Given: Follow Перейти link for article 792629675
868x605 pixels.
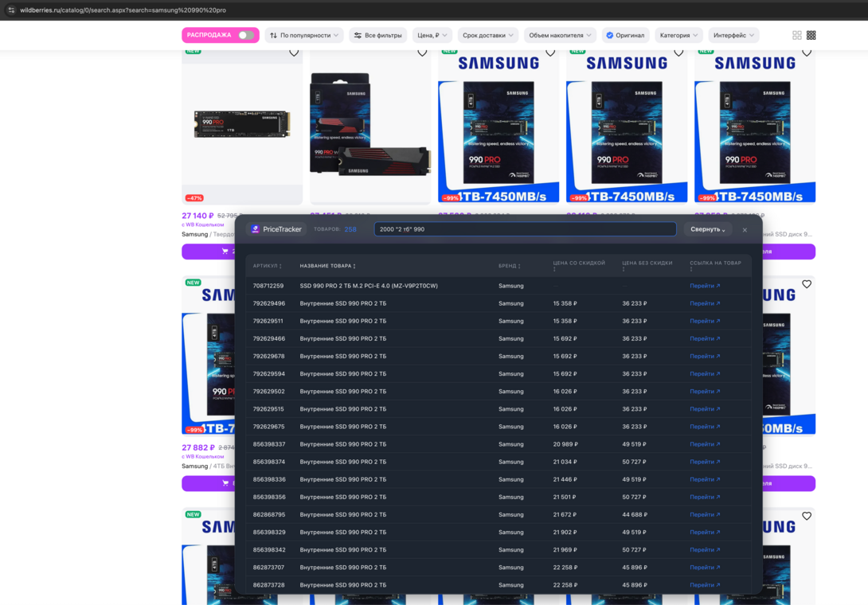Looking at the screenshot, I should coord(705,427).
